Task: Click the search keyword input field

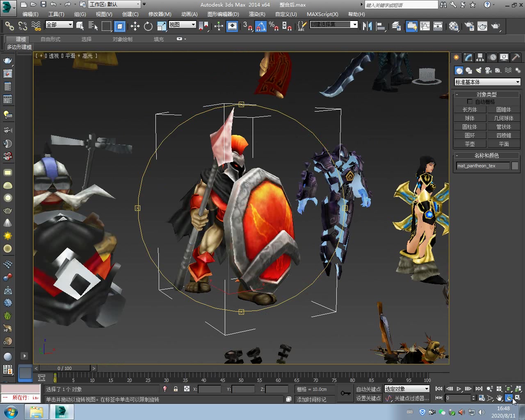Action: click(401, 5)
